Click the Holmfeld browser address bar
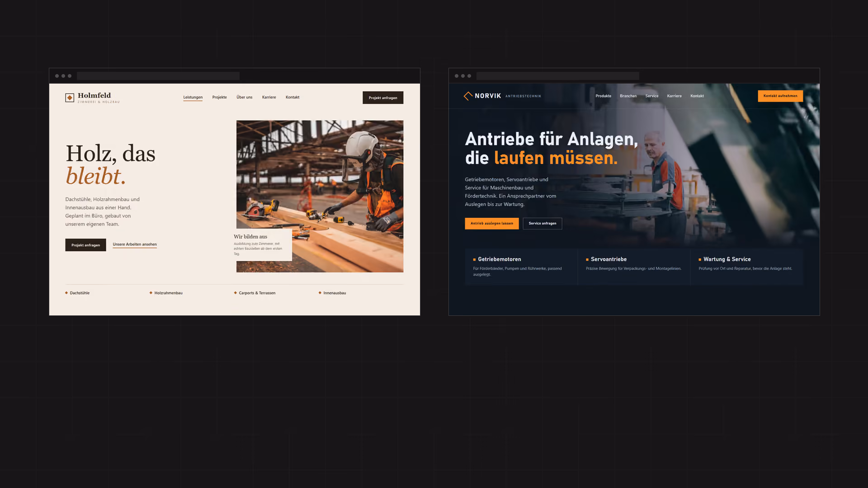Viewport: 868px width, 488px height. point(158,76)
